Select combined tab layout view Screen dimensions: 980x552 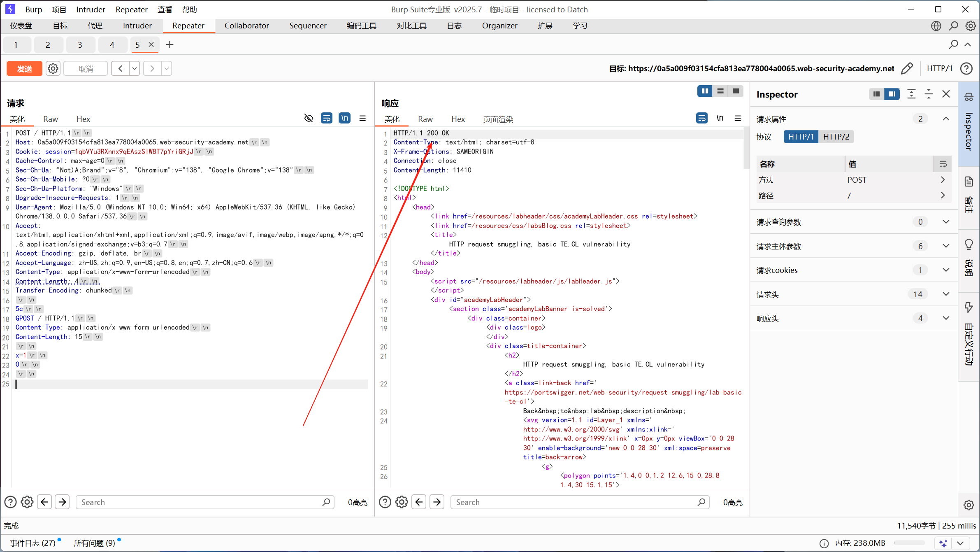pyautogui.click(x=736, y=91)
